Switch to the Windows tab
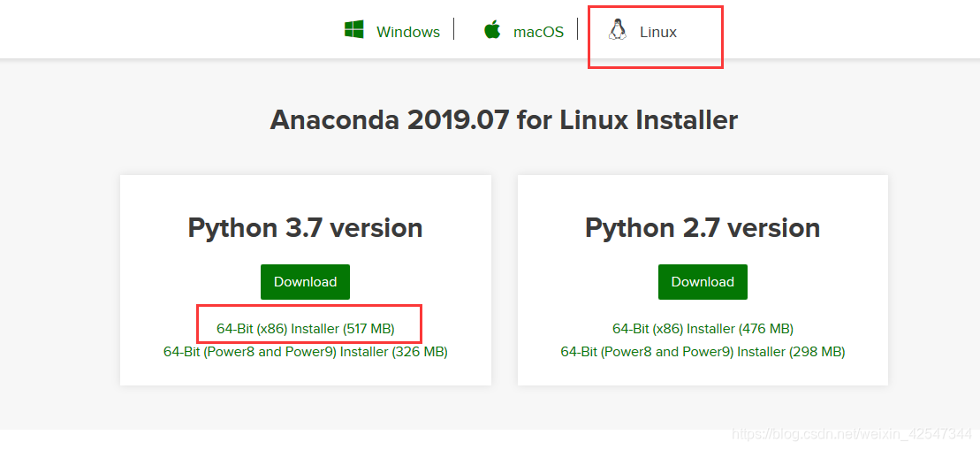Screen dimensions: 980x450 (x=408, y=32)
